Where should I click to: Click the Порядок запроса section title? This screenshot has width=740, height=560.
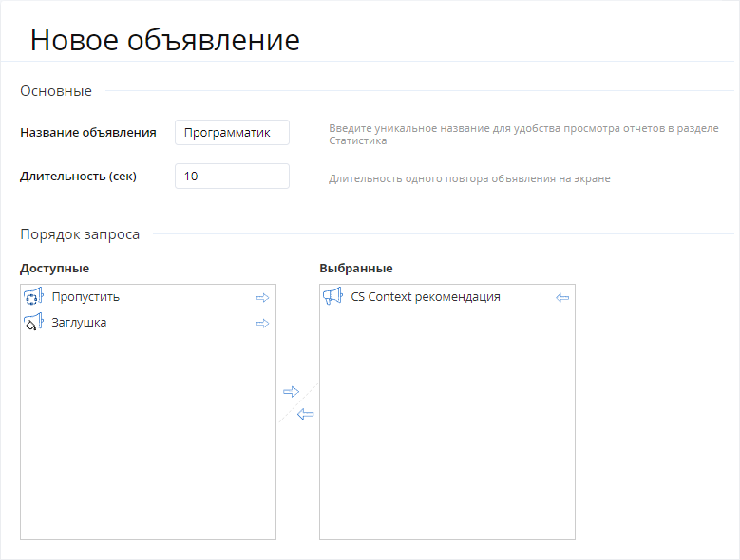[80, 234]
